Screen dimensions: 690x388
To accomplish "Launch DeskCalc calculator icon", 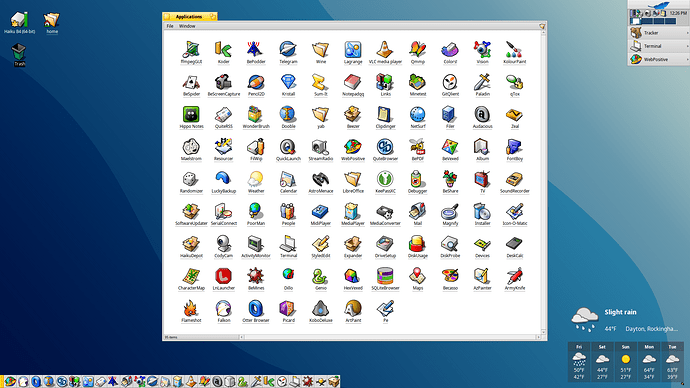I will [514, 243].
